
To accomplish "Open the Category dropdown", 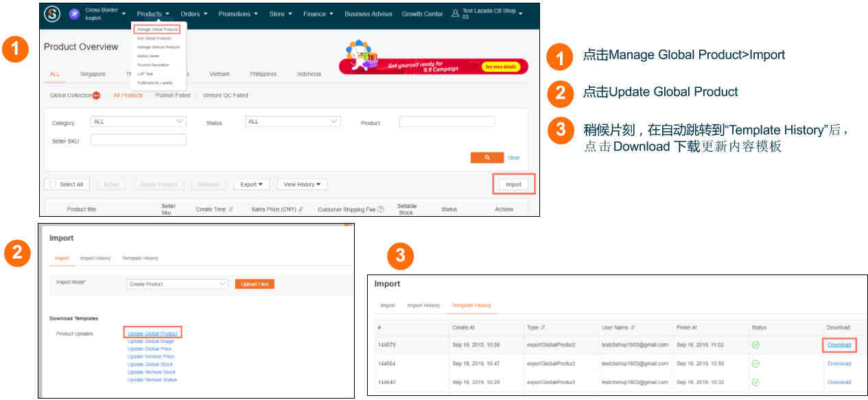I will [x=138, y=121].
